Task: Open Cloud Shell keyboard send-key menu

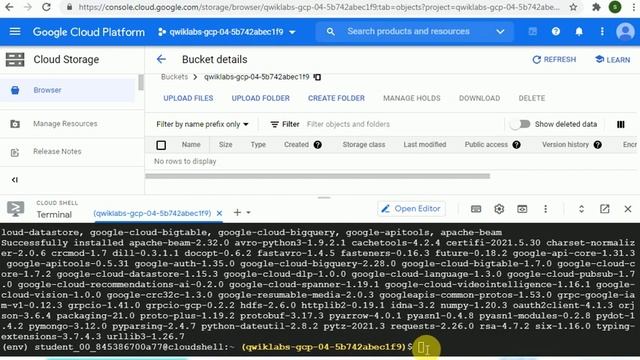Action: pyautogui.click(x=476, y=209)
